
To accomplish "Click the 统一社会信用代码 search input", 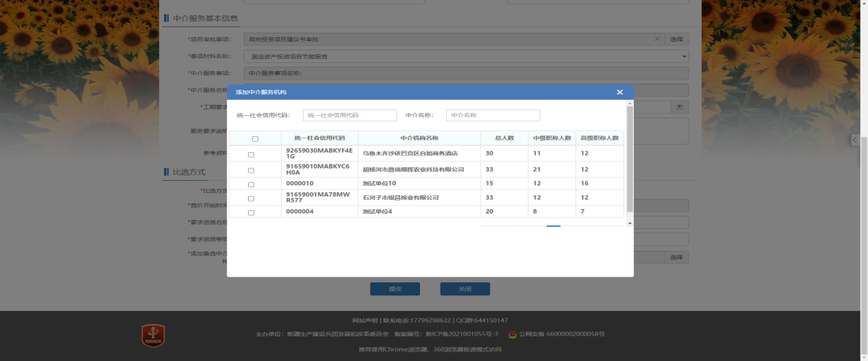I will [x=349, y=115].
